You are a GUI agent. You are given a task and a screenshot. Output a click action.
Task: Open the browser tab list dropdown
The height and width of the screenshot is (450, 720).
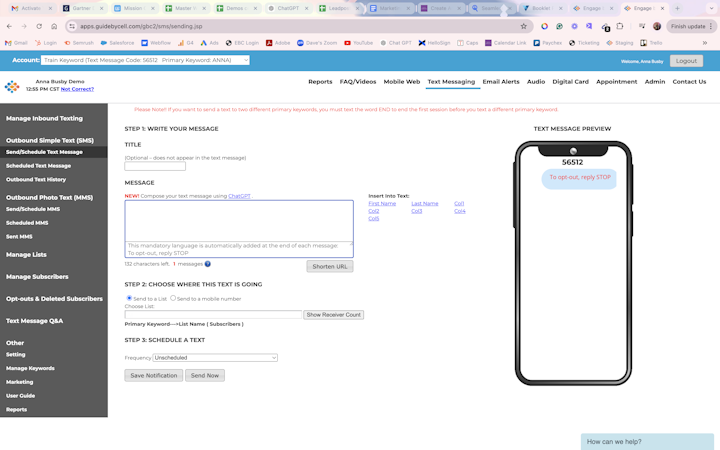tap(711, 8)
